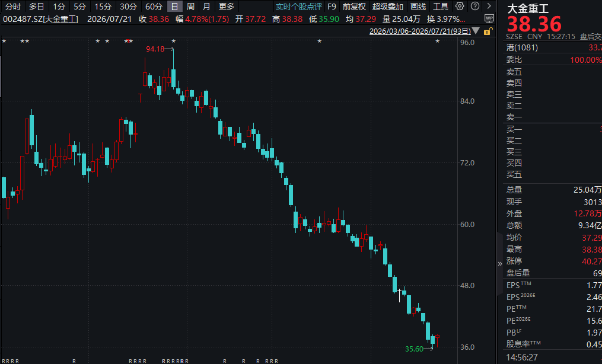The image size is (602, 364).
Task: Switch to 分时 intraday chart
Action: (x=13, y=7)
